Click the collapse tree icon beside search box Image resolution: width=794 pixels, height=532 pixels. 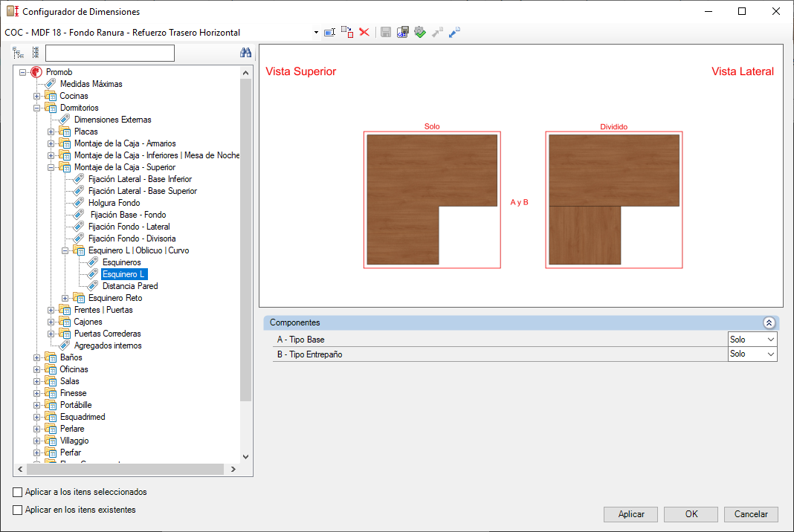pos(36,53)
